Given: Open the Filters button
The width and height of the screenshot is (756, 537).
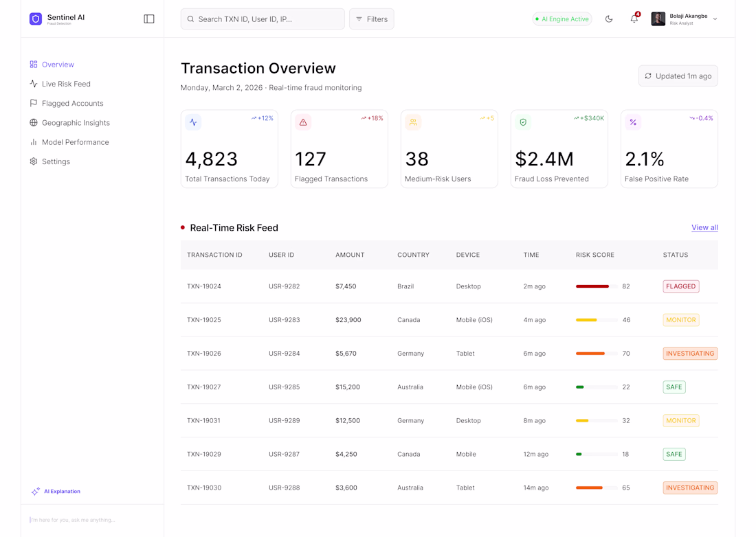Looking at the screenshot, I should tap(372, 19).
